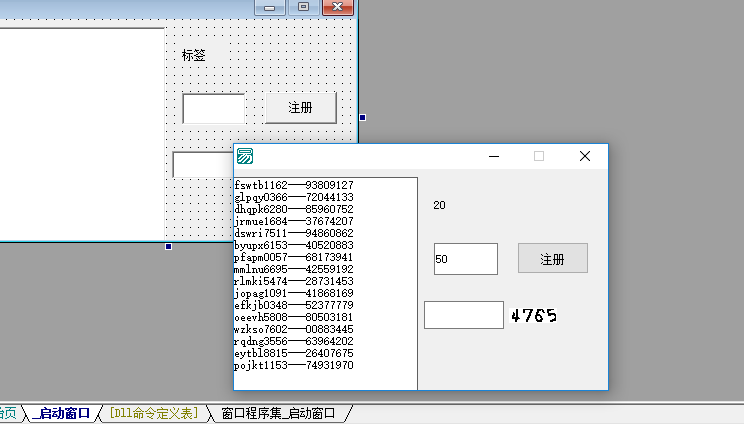Screen dimensions: 744x425
Task: Minimize the form designer window
Action: (268, 7)
